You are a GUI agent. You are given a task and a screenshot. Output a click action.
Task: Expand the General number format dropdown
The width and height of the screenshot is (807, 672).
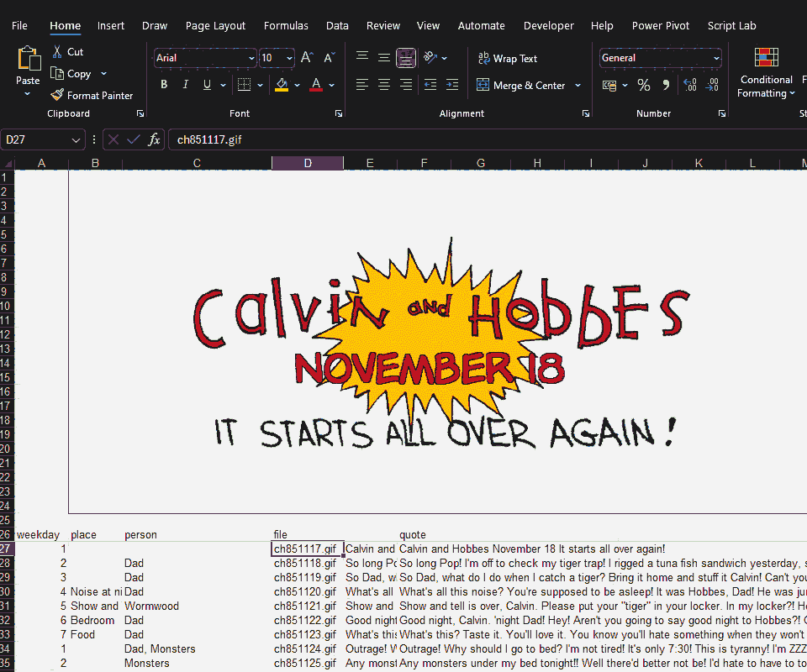[x=716, y=59]
